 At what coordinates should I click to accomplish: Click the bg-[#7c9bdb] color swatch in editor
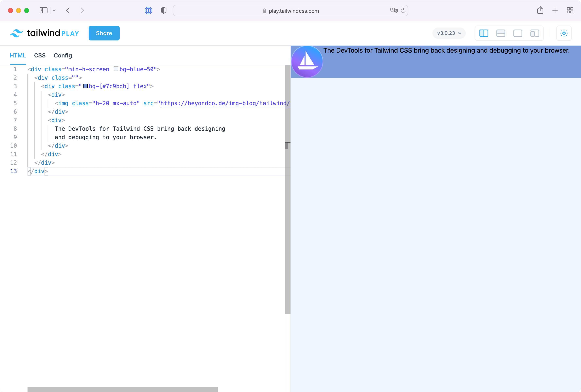click(86, 86)
